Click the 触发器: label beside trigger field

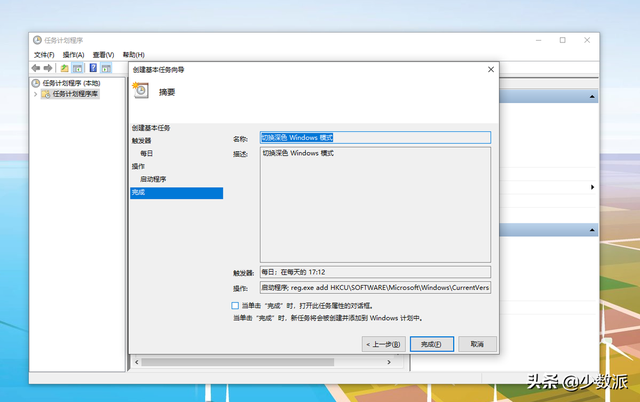click(244, 273)
